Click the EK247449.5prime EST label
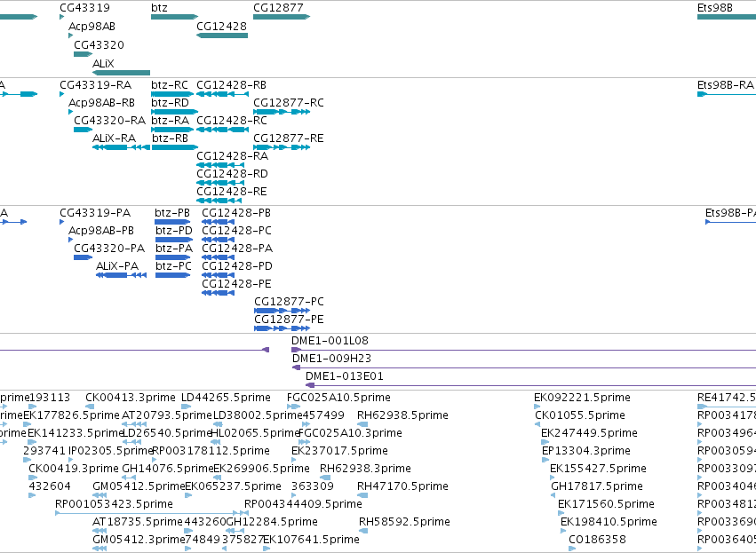The width and height of the screenshot is (756, 553). (x=590, y=433)
